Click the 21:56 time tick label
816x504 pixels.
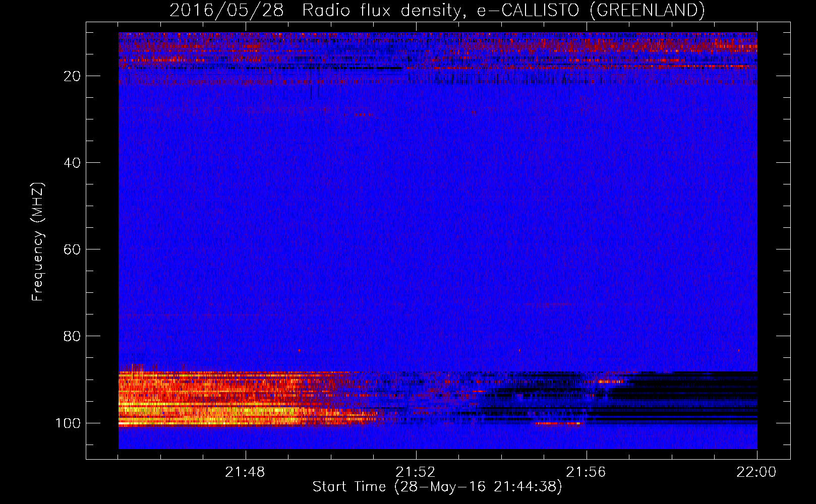click(586, 472)
